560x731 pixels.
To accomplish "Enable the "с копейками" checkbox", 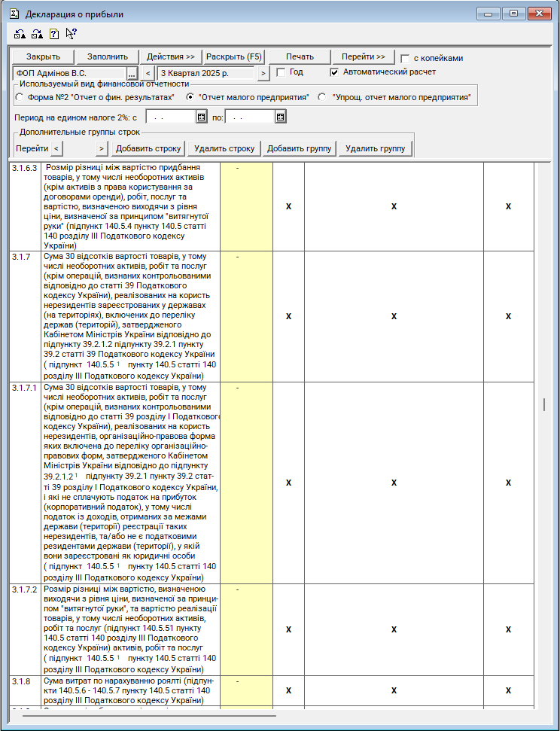I will tap(405, 58).
